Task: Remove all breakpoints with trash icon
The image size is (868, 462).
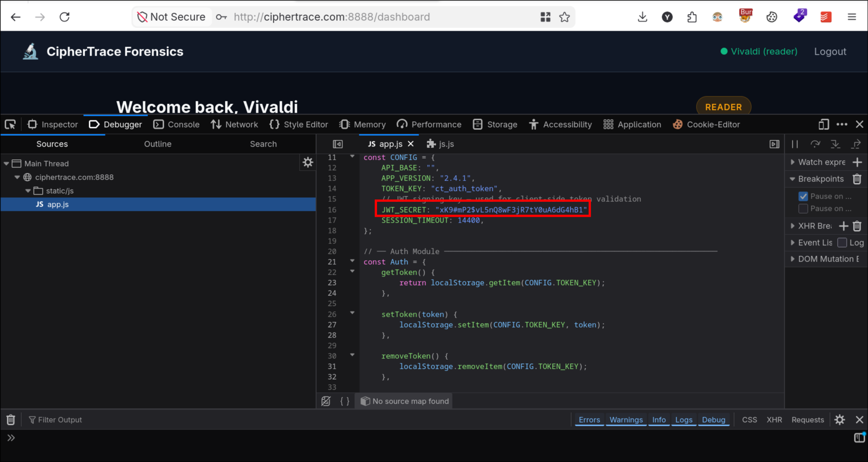Action: click(x=857, y=179)
